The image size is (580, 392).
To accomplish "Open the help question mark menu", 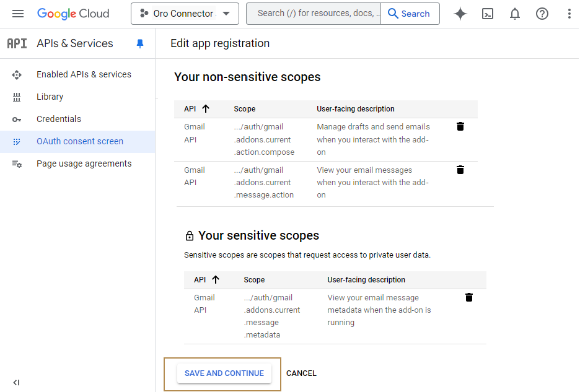I will pos(542,14).
